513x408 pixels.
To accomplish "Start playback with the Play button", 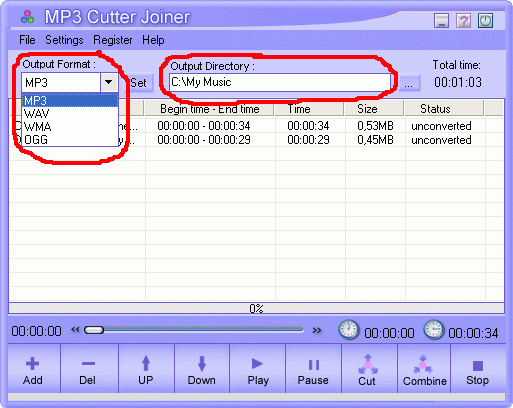I will (x=258, y=369).
